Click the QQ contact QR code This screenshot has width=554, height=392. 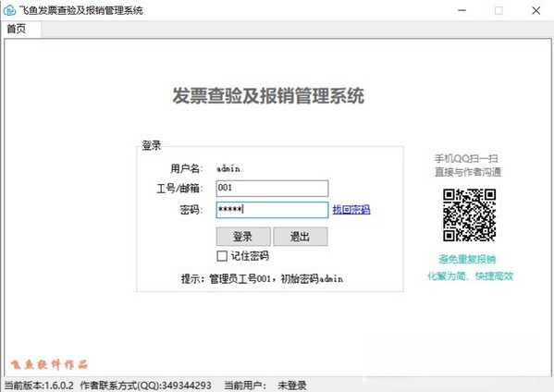(x=469, y=215)
